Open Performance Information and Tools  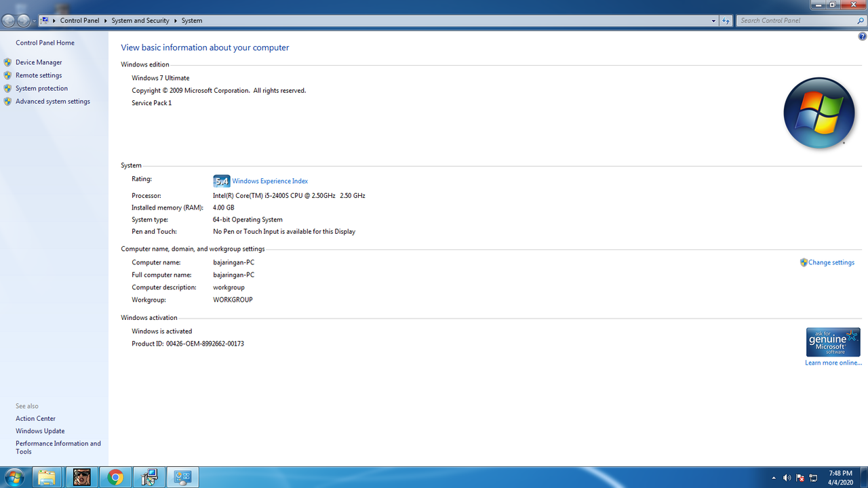[58, 447]
